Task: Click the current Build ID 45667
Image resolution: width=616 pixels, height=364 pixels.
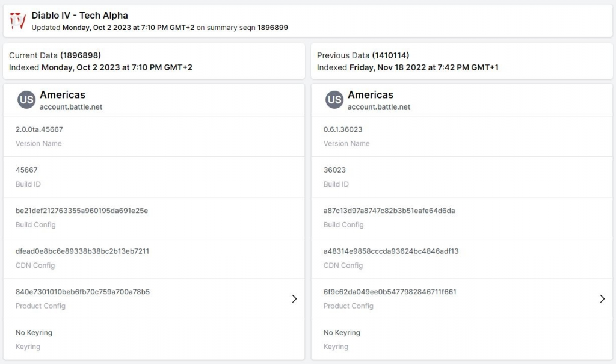Action: (26, 170)
